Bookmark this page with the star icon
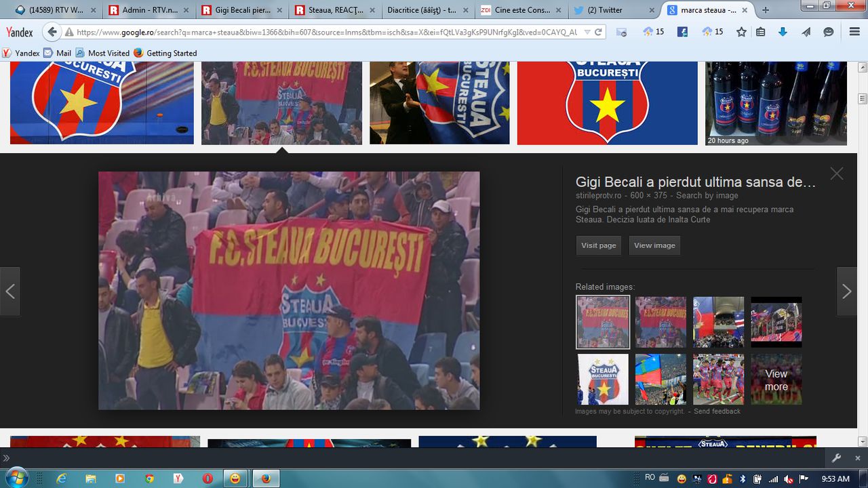Screen dimensions: 868x488 [741, 32]
